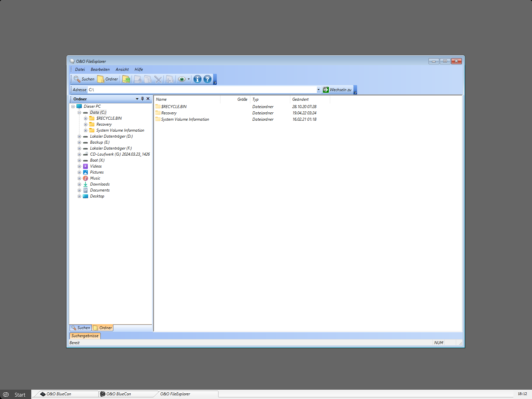Select Recovery in file list

(x=169, y=113)
